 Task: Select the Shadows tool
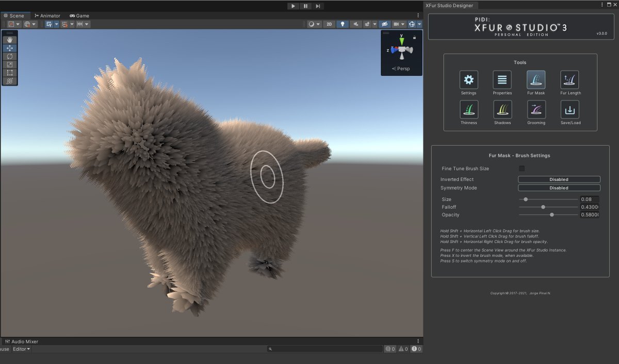(502, 109)
